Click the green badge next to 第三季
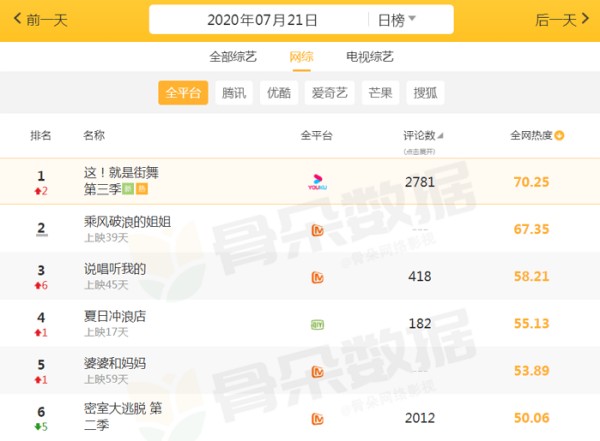600x441 pixels. point(128,189)
